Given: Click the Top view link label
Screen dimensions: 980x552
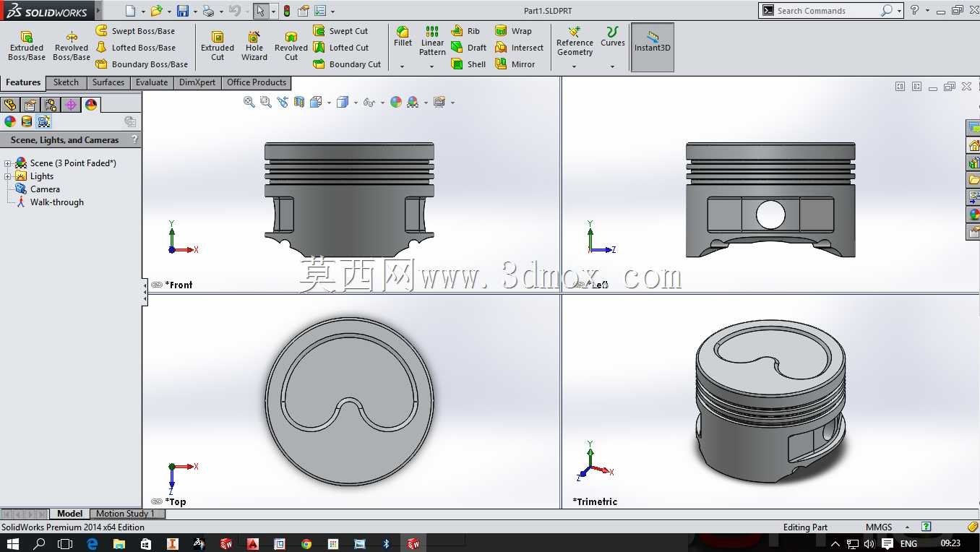Looking at the screenshot, I should (x=176, y=501).
